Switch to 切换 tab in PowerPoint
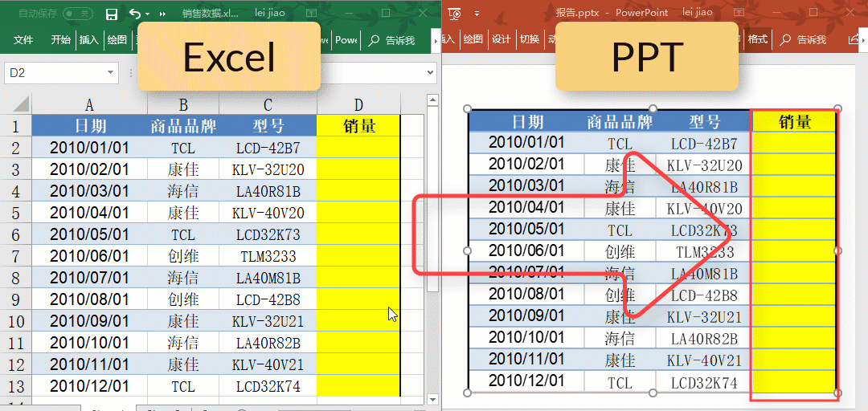Screen dimensions: 868x411 click(529, 39)
